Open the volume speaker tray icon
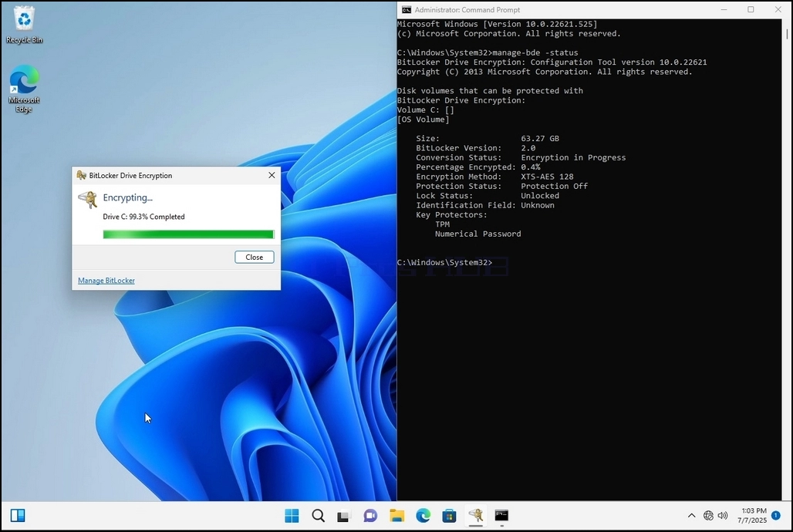Image resolution: width=793 pixels, height=532 pixels. 723,515
